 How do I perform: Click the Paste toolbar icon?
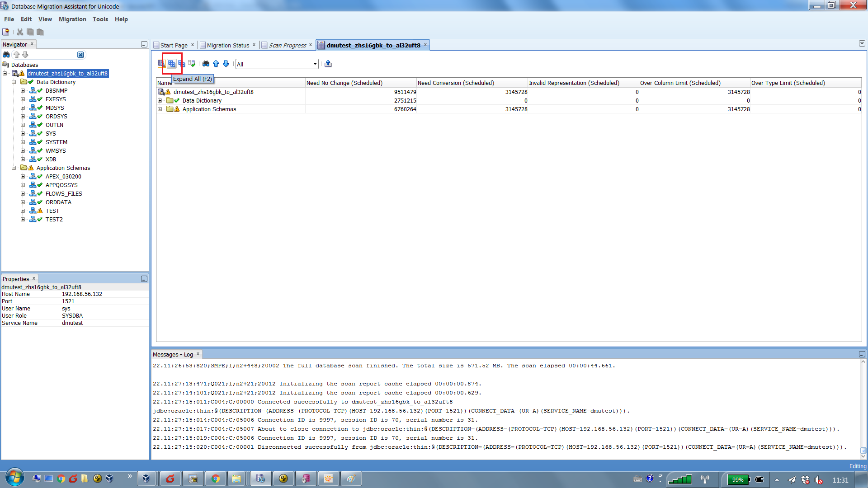(40, 32)
